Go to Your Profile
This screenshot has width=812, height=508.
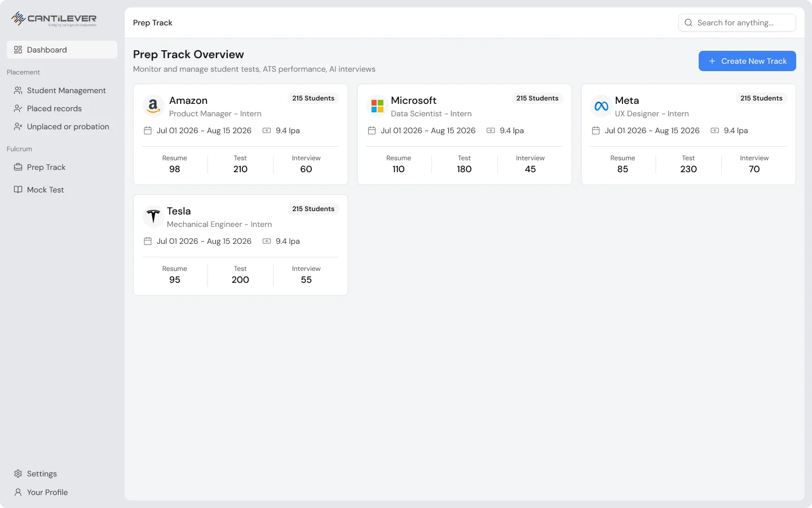[x=62, y=492]
